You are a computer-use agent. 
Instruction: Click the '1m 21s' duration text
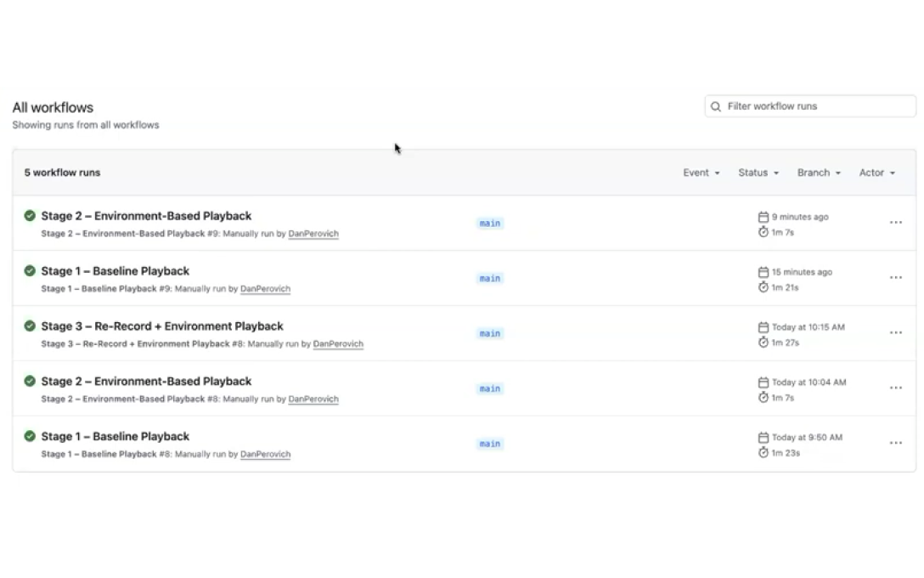[785, 287]
